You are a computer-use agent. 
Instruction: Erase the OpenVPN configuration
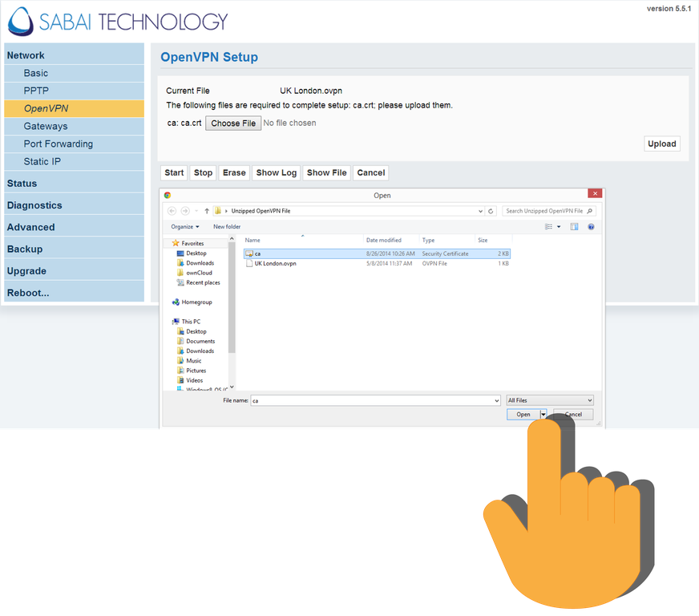(x=234, y=172)
